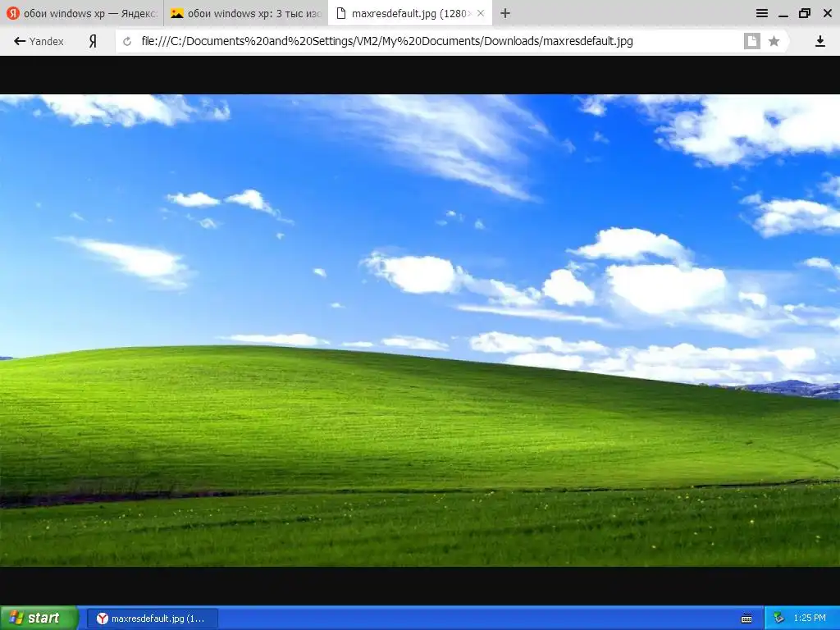Go back to Yandex with the back arrow
840x630 pixels.
[x=39, y=41]
